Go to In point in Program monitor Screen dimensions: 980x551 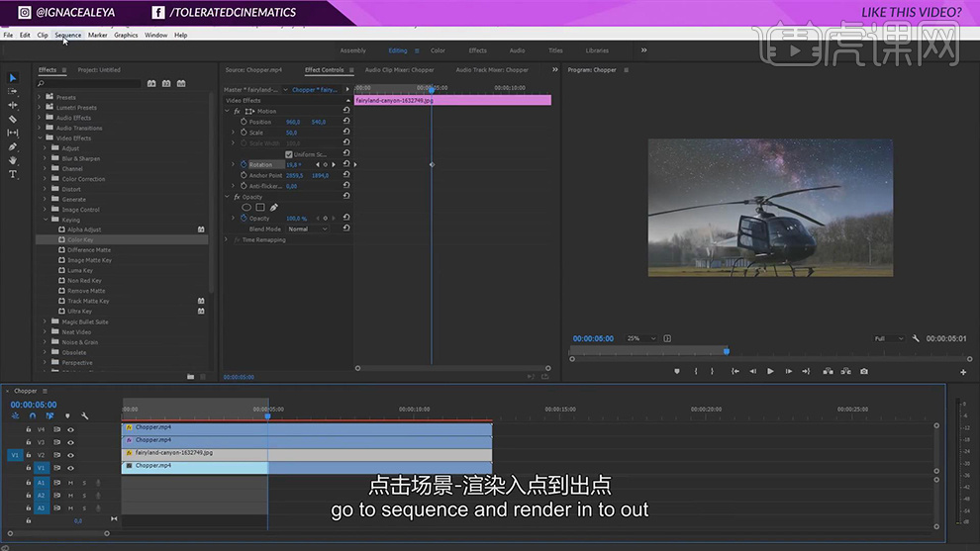(735, 371)
